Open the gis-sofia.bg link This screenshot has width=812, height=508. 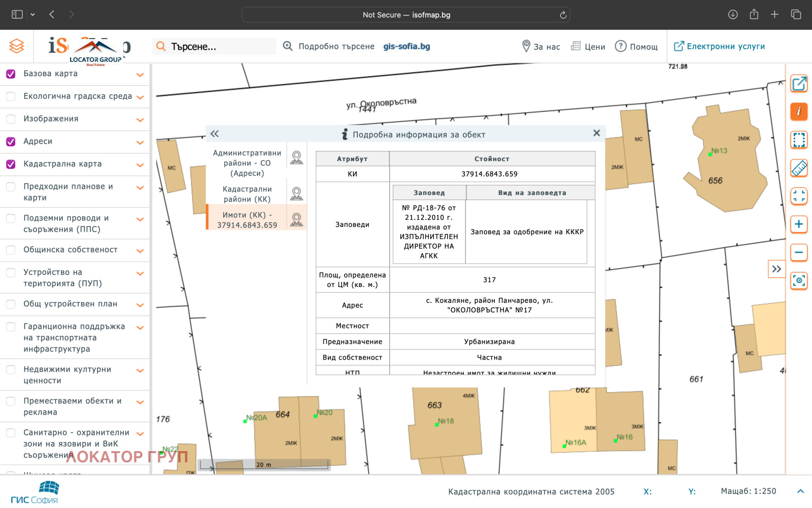[407, 46]
